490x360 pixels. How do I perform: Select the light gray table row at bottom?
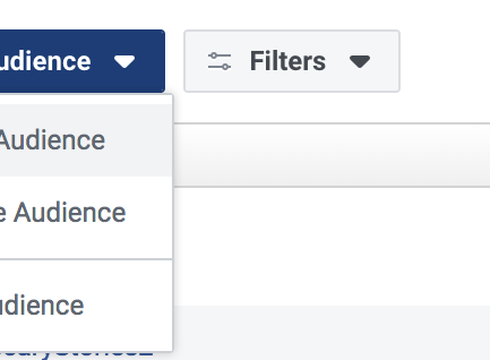332,332
